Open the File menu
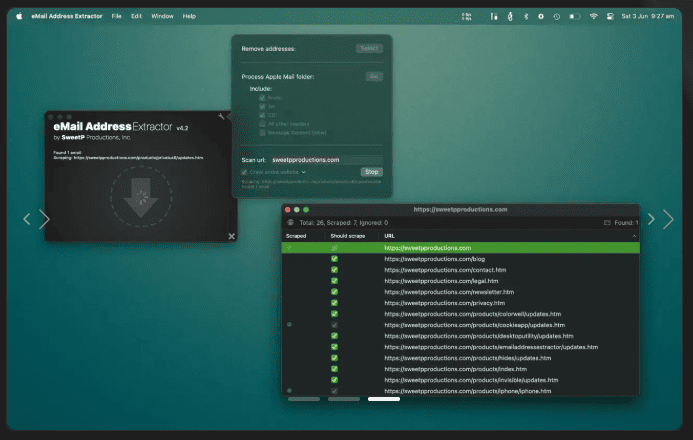The width and height of the screenshot is (693, 440). tap(117, 16)
